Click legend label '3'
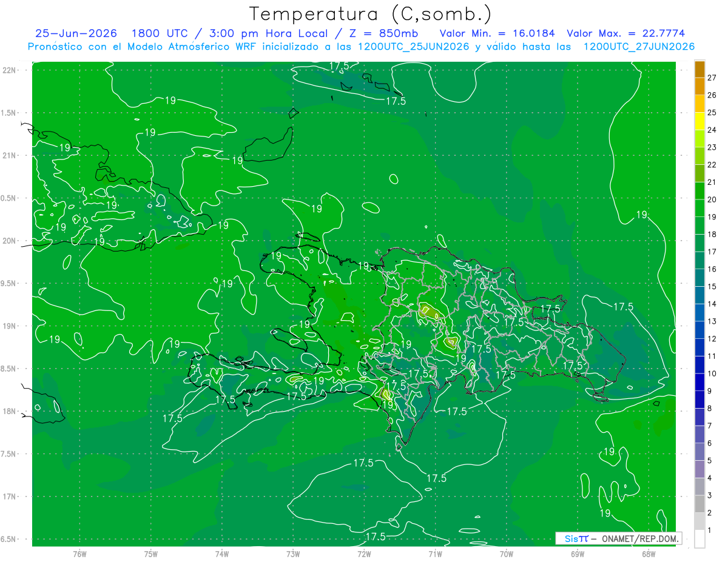728x562 pixels. coord(710,495)
